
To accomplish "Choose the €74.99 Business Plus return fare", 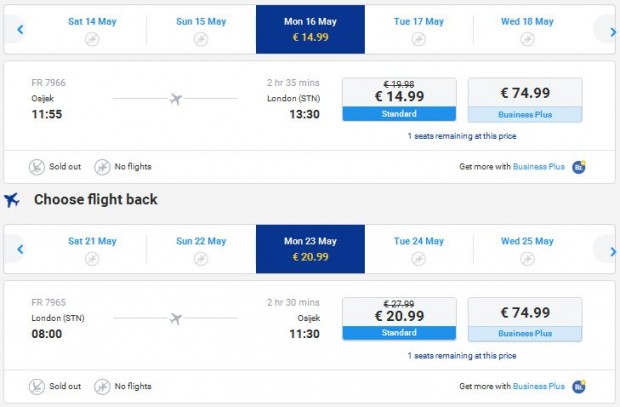I will (525, 319).
